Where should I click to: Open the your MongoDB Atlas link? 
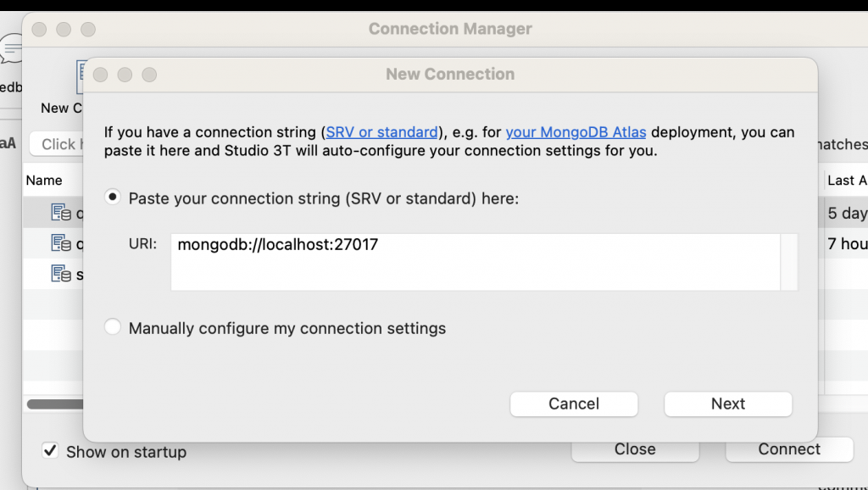tap(576, 132)
